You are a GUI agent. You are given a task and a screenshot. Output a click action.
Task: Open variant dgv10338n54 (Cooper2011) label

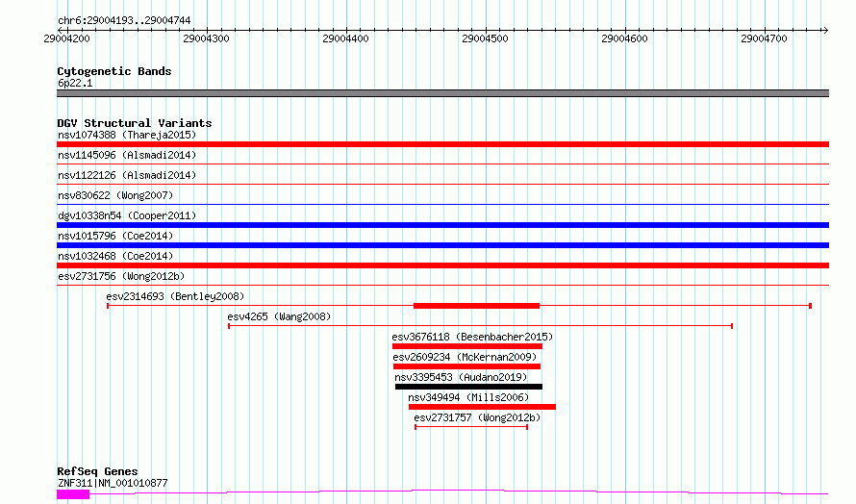tap(127, 215)
